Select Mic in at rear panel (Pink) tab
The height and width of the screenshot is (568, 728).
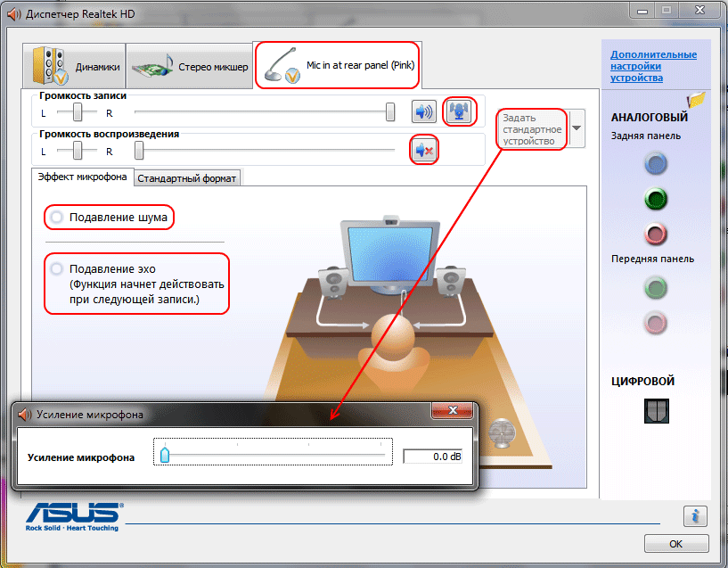coord(338,65)
